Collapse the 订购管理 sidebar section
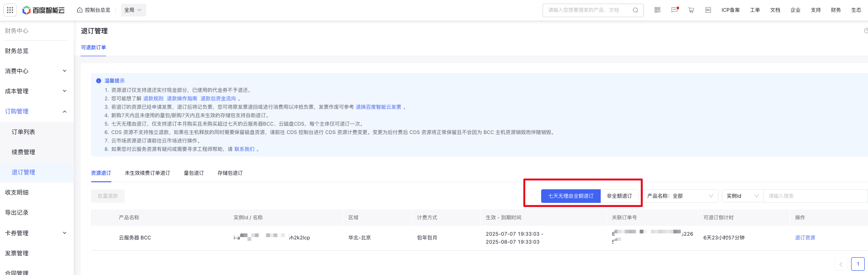Screen dimensions: 868x275 37,111
